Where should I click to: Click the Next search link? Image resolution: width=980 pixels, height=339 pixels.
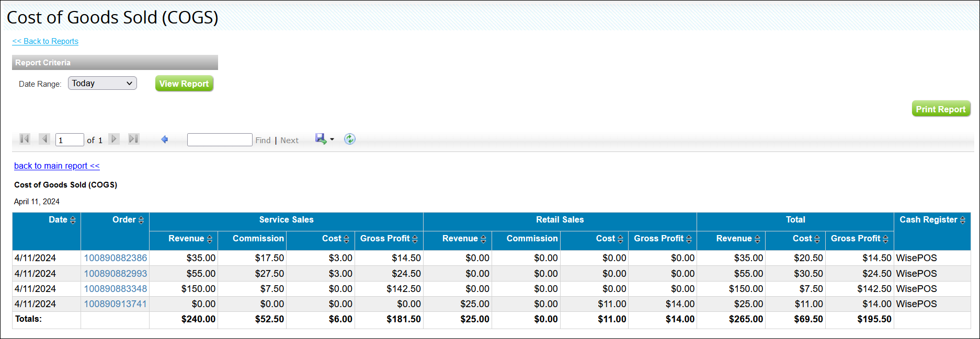(x=289, y=140)
